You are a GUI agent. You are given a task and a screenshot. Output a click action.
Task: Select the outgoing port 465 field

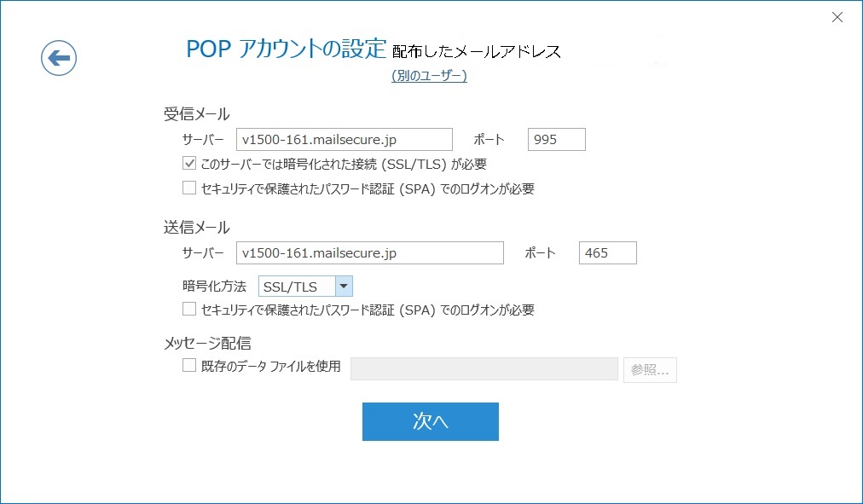point(607,253)
